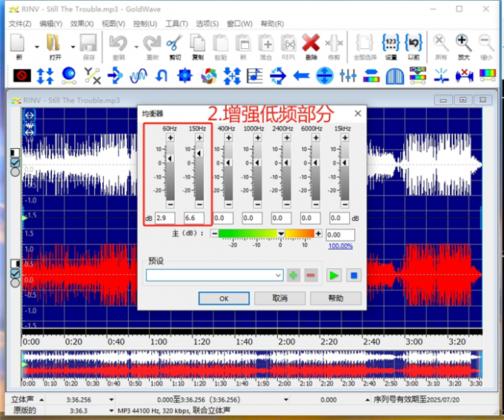
Task: Click the Invert U-turn arrow icon
Action: 162,76
